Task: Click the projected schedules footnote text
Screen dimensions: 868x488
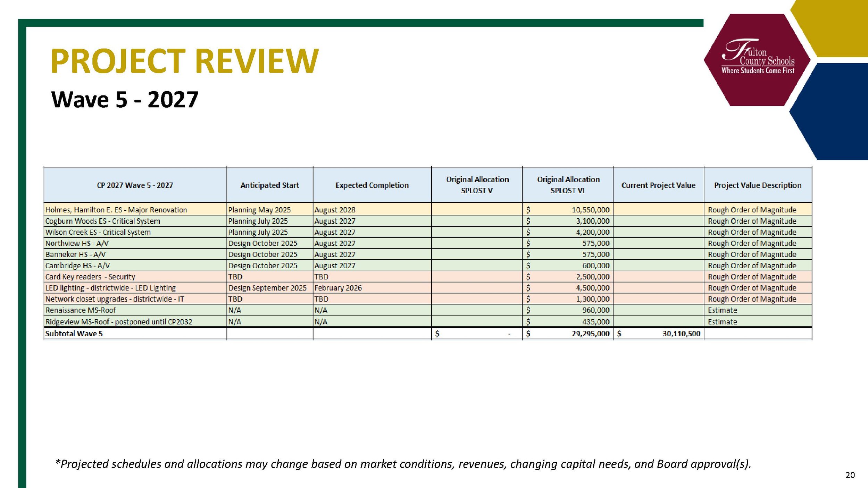Action: pyautogui.click(x=403, y=464)
